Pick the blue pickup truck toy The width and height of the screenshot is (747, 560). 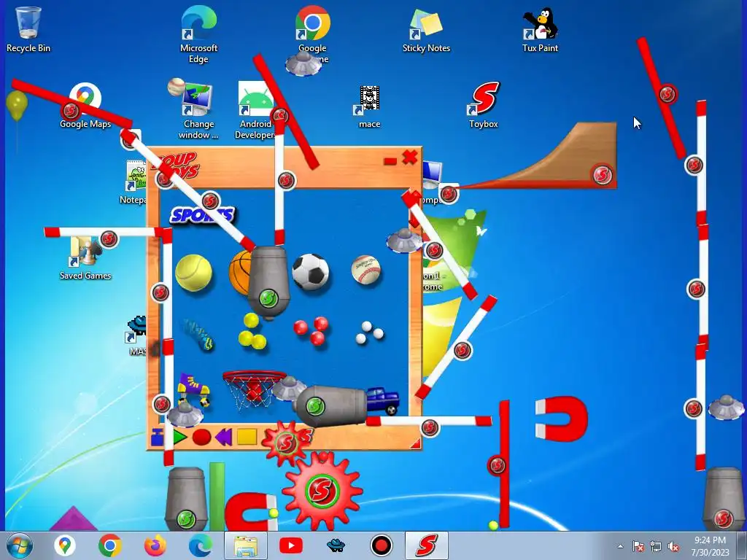coord(382,400)
